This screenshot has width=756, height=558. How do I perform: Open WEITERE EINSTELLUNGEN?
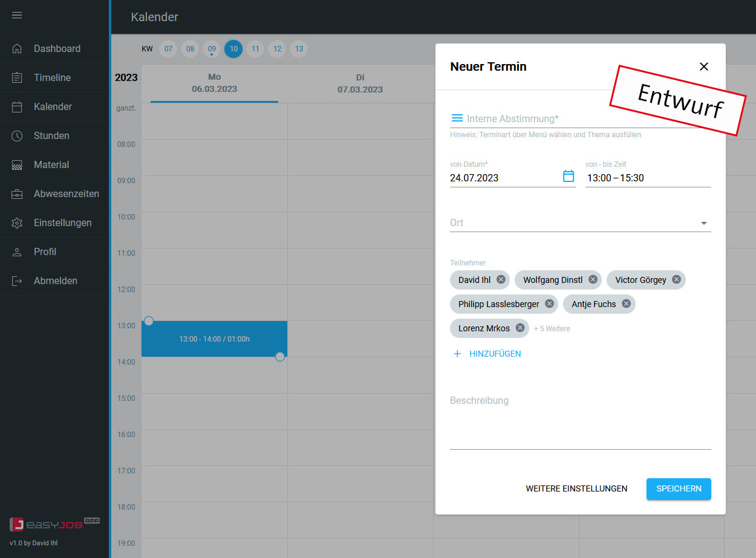[576, 488]
